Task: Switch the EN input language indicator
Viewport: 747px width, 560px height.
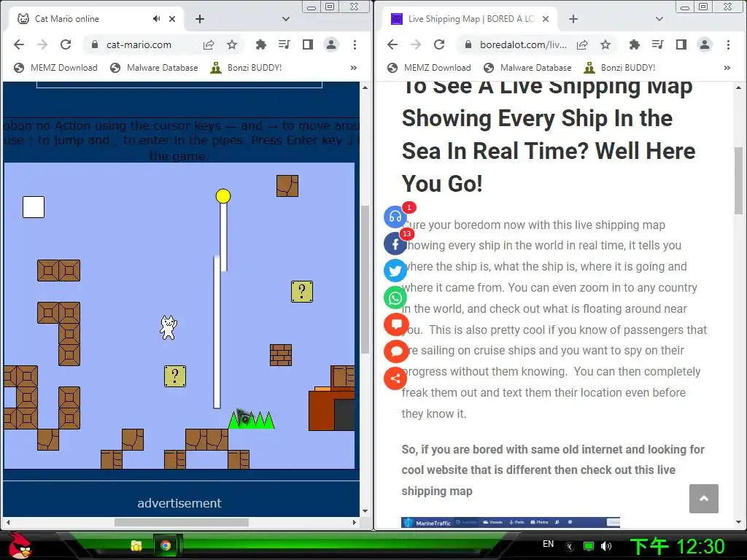Action: (549, 544)
